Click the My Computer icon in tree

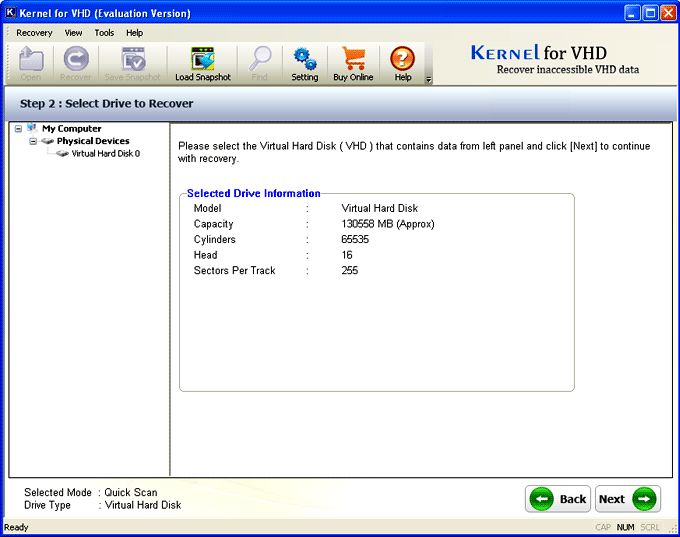(x=32, y=128)
